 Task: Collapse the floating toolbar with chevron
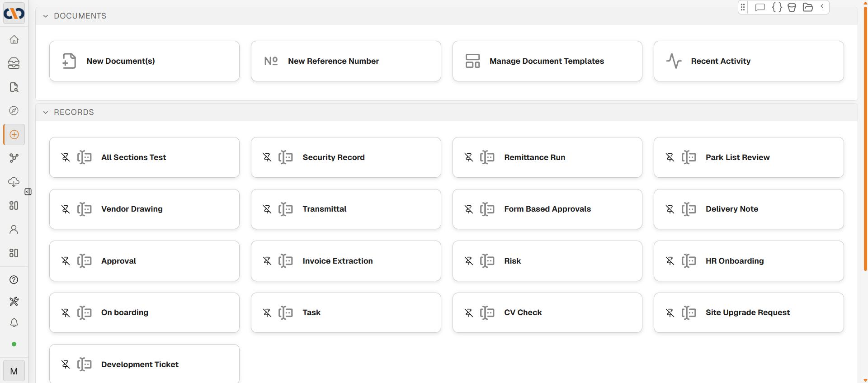pyautogui.click(x=822, y=7)
